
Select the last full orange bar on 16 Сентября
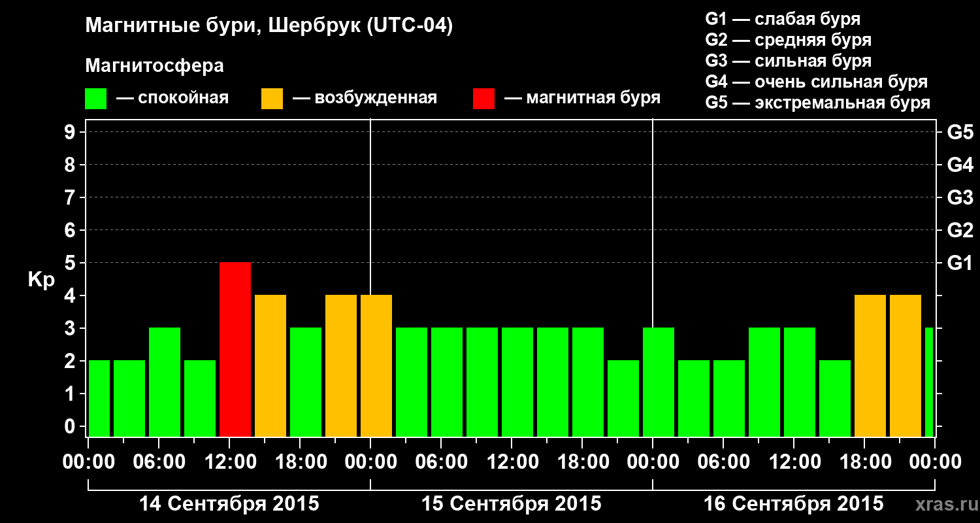point(906,365)
